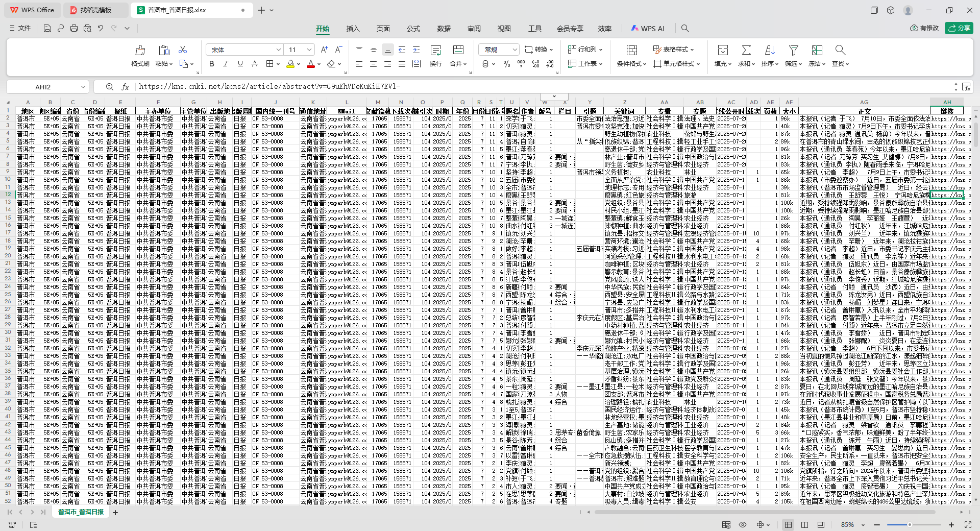Viewport: 980px width, 531px height.
Task: Click the increase decimal places icon
Action: pos(535,64)
